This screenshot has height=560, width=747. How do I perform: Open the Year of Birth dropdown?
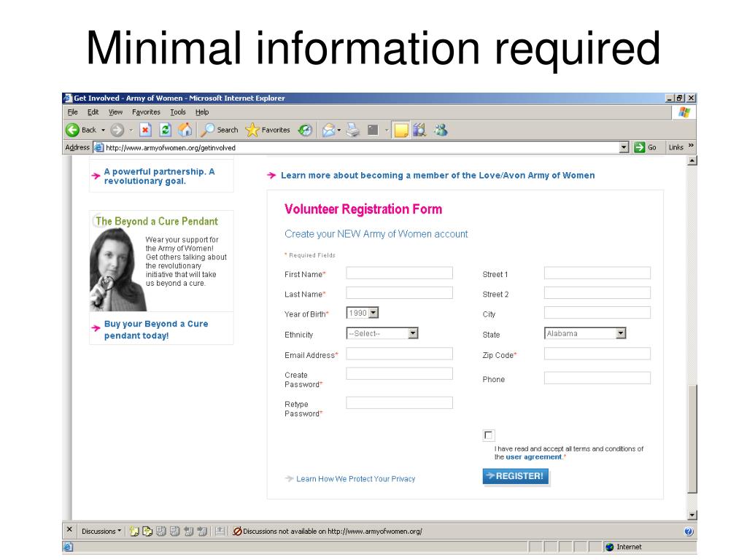[x=362, y=313]
